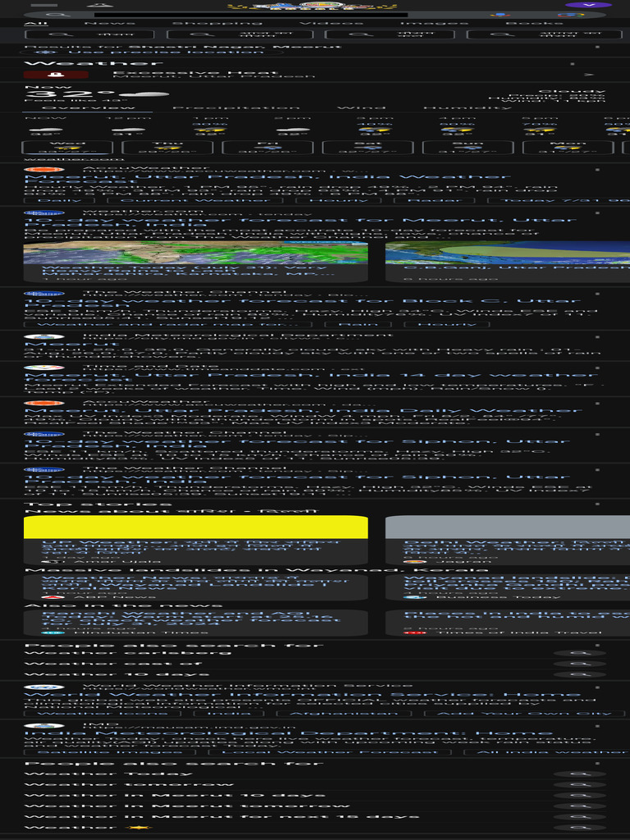630x840 pixels.
Task: Search icon beside Weather in Meerut tomorrow
Action: click(580, 806)
